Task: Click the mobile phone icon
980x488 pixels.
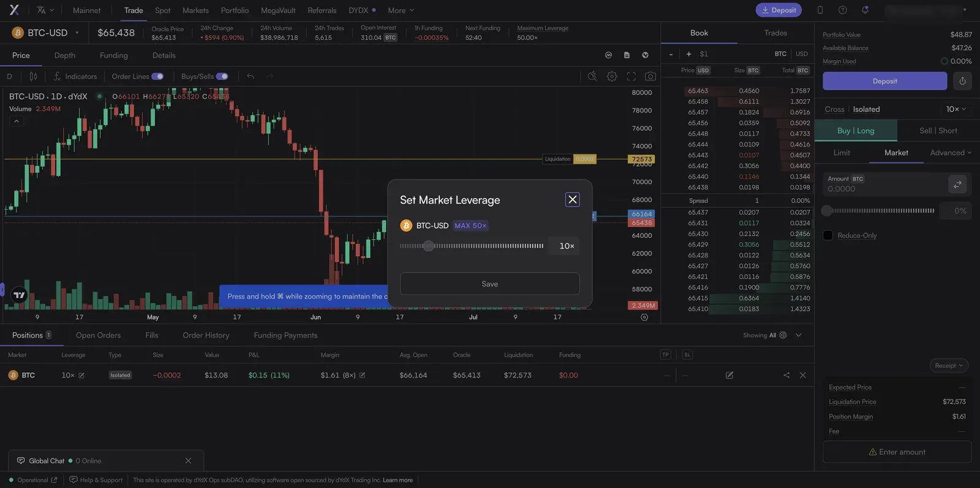Action: pyautogui.click(x=820, y=10)
